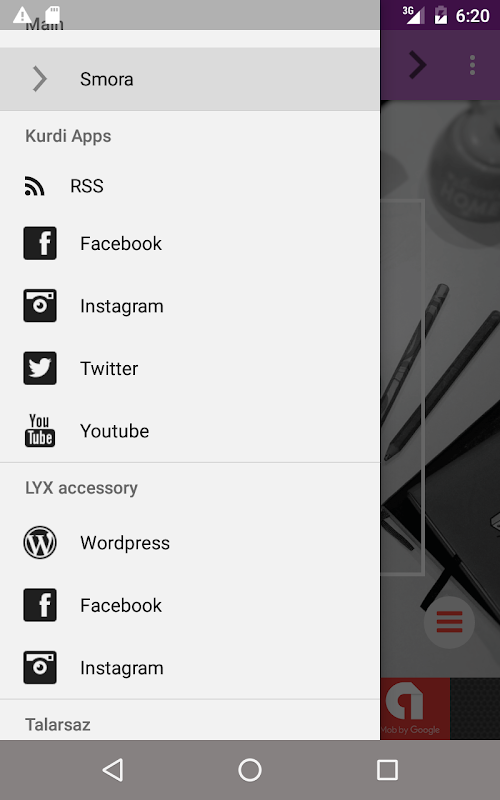
Task: Open Facebook under Kurdi Apps
Action: pyautogui.click(x=190, y=243)
